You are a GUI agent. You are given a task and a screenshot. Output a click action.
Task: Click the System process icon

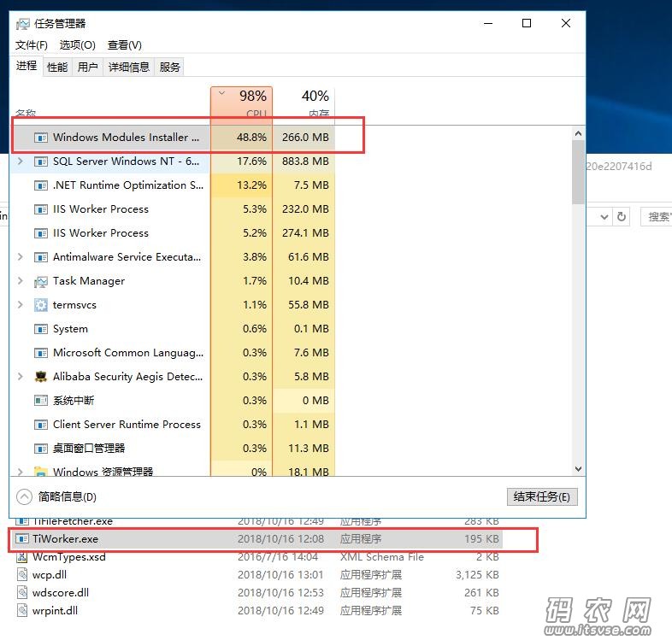tap(41, 329)
